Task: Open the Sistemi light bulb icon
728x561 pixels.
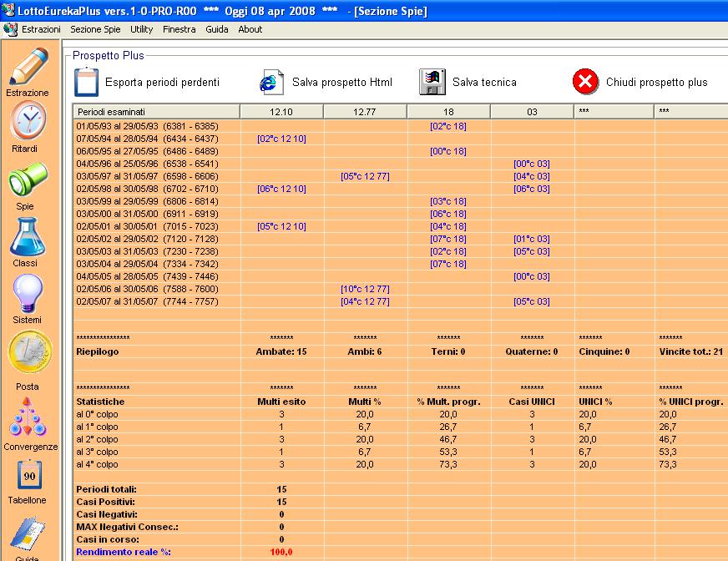Action: pos(28,294)
